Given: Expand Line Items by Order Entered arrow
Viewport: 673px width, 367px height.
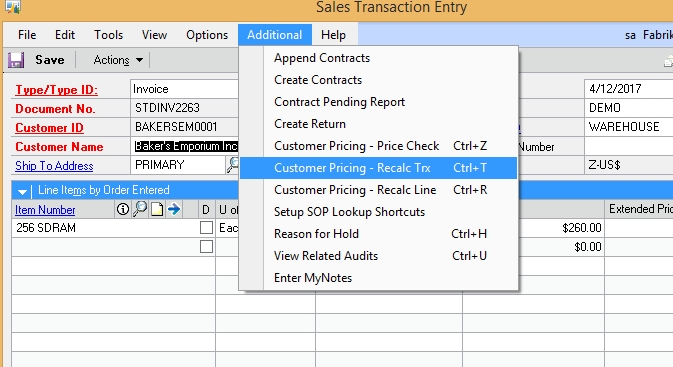Looking at the screenshot, I should click(22, 191).
